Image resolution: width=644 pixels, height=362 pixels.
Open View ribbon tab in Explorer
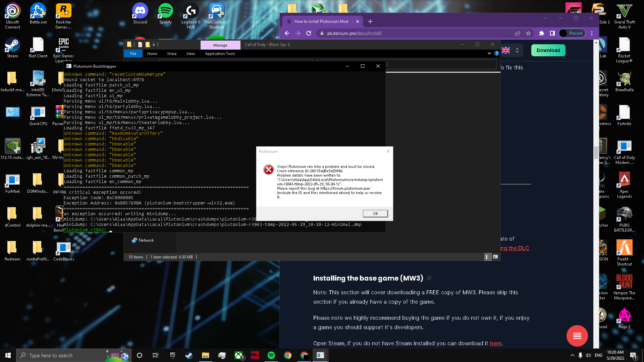click(x=191, y=54)
